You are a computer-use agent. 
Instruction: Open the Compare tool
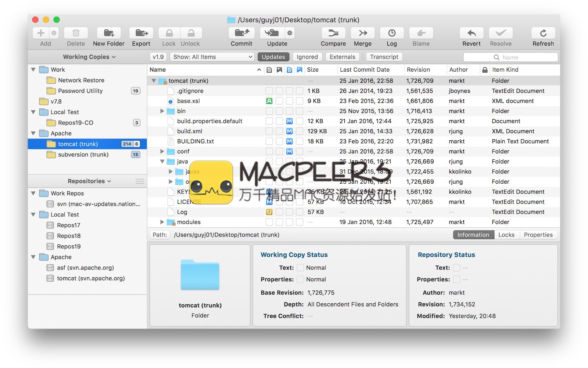333,33
